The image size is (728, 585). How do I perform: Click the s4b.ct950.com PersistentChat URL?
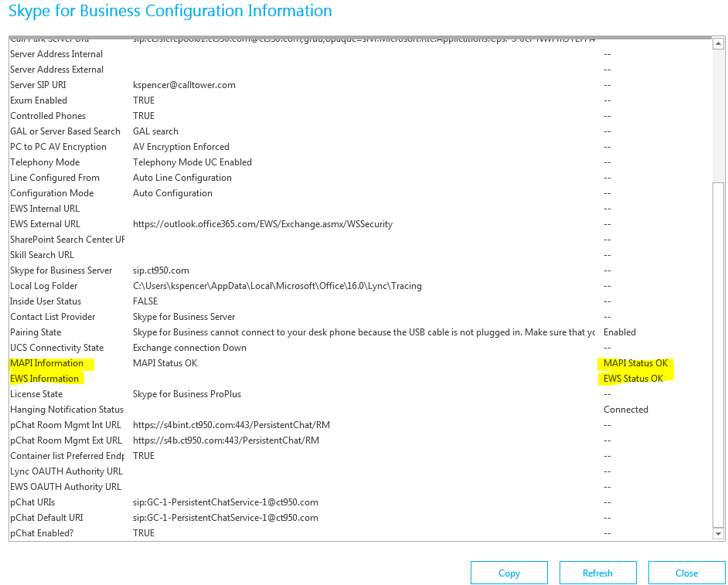pyautogui.click(x=226, y=440)
